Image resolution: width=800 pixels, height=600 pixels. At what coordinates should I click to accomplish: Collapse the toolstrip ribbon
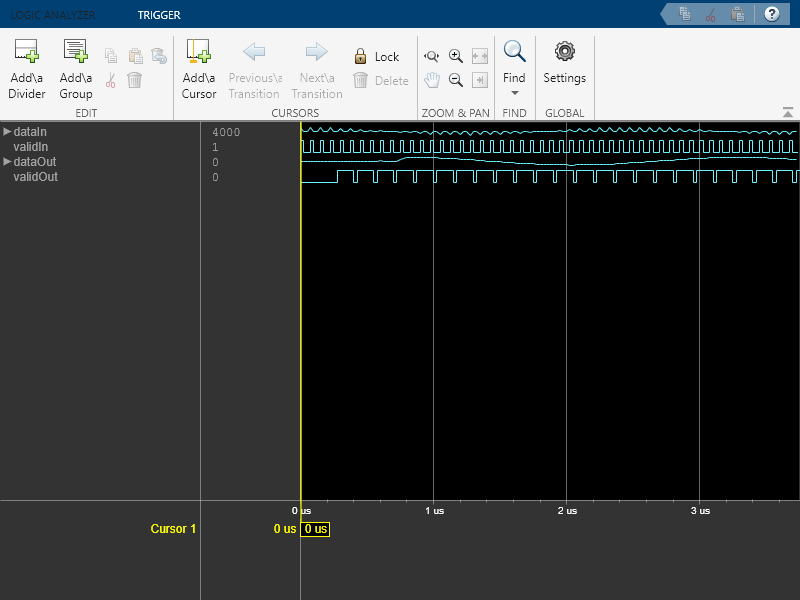pyautogui.click(x=787, y=112)
